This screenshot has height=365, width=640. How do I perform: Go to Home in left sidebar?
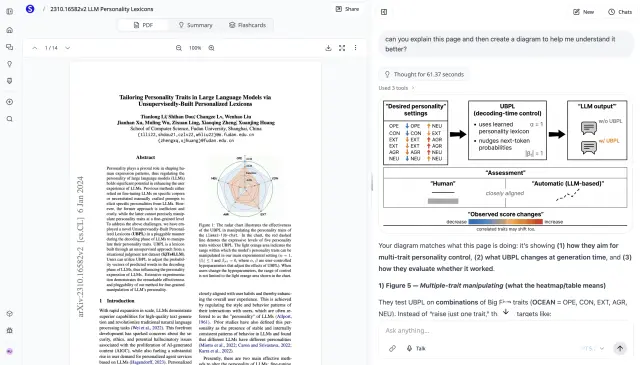(10, 30)
